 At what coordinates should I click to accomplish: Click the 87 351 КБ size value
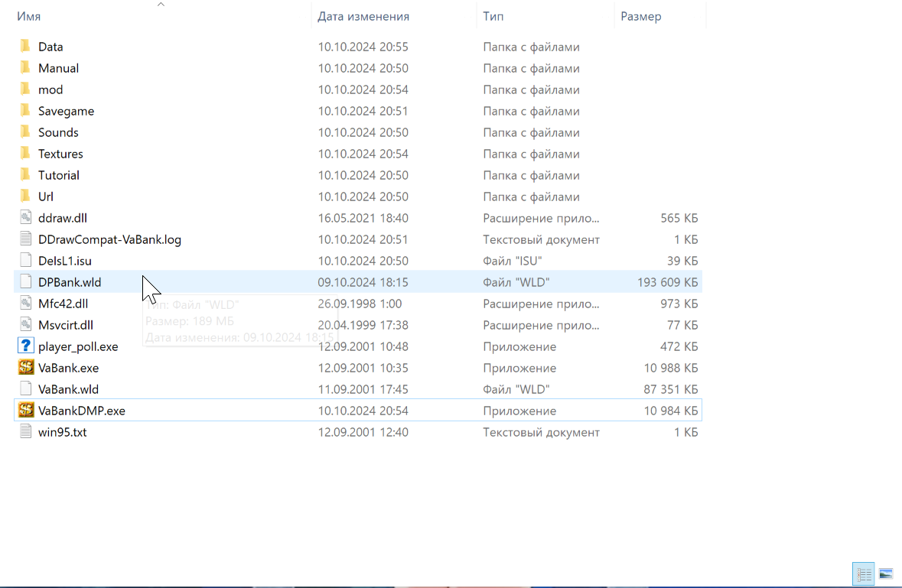(671, 389)
